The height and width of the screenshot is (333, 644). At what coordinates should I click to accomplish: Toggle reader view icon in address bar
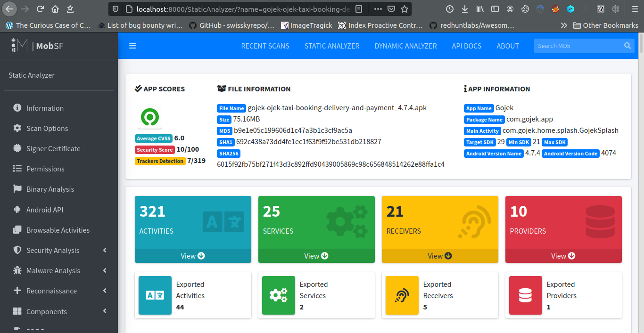coord(359,8)
